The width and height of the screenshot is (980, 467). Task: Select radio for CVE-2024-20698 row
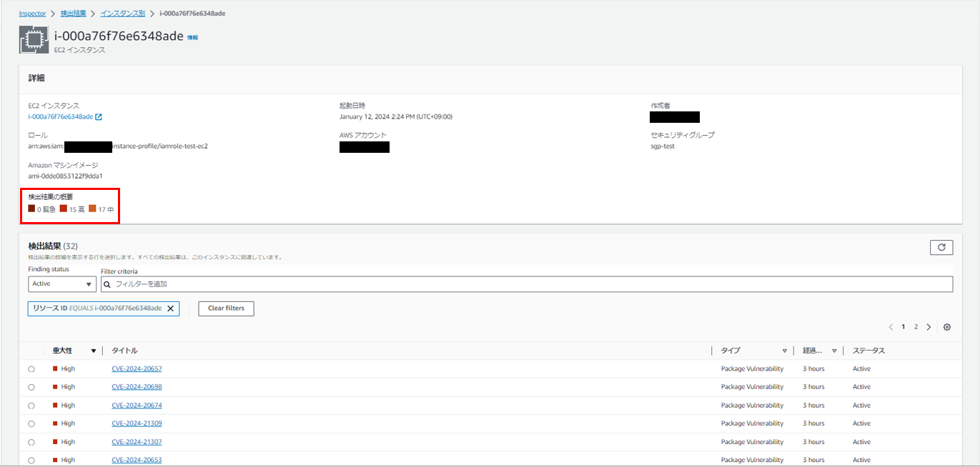pyautogui.click(x=31, y=387)
